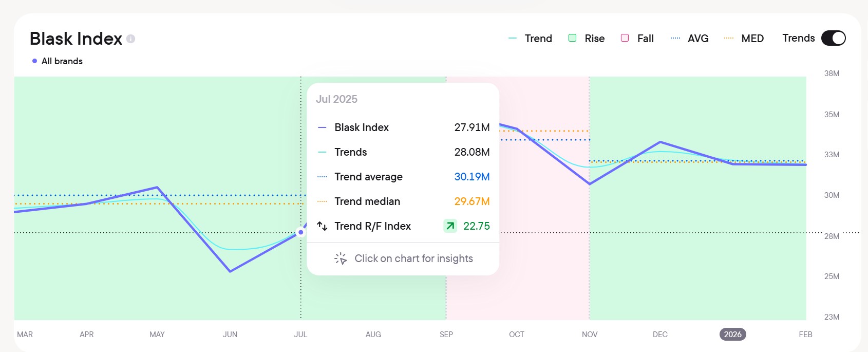Click the Fall legend label

[x=646, y=39]
